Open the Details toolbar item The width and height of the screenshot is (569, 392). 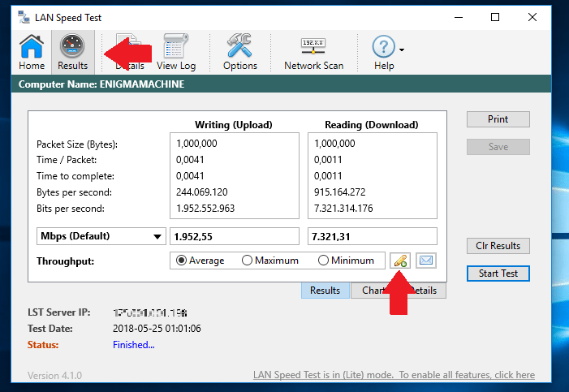[130, 52]
